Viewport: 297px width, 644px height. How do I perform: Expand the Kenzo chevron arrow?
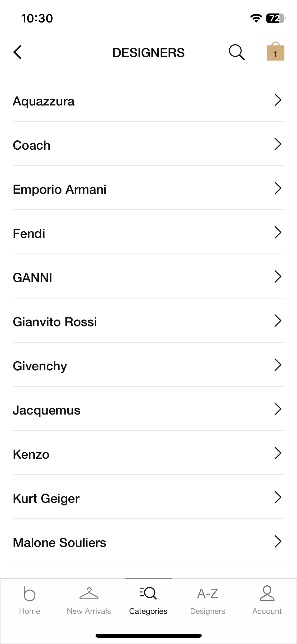[278, 453]
